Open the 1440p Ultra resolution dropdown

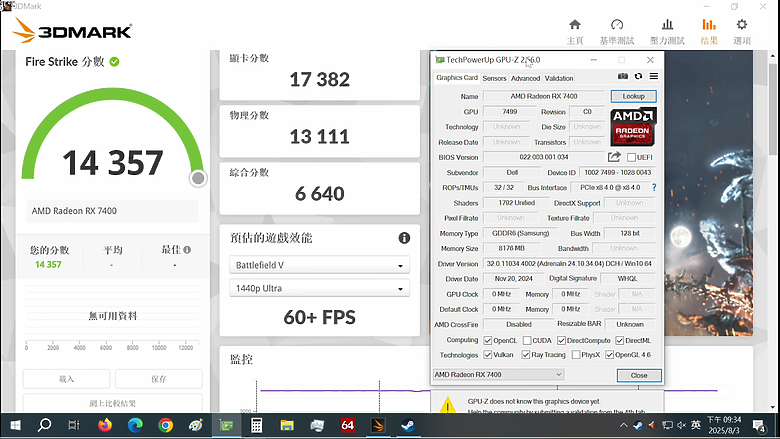coord(319,288)
